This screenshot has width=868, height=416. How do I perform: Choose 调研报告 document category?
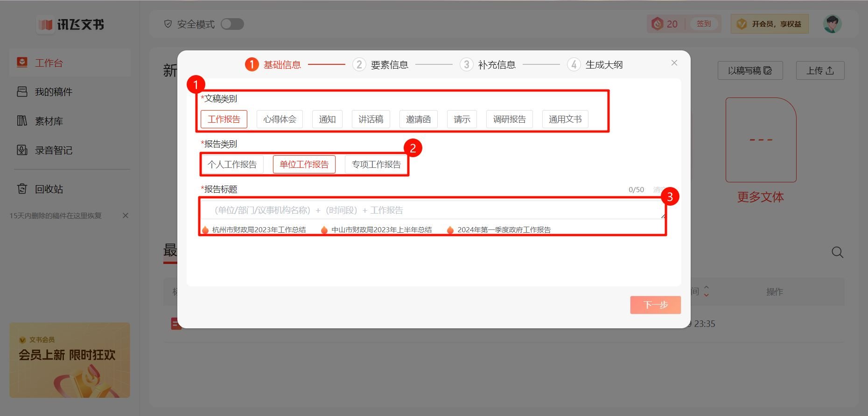[x=509, y=119]
